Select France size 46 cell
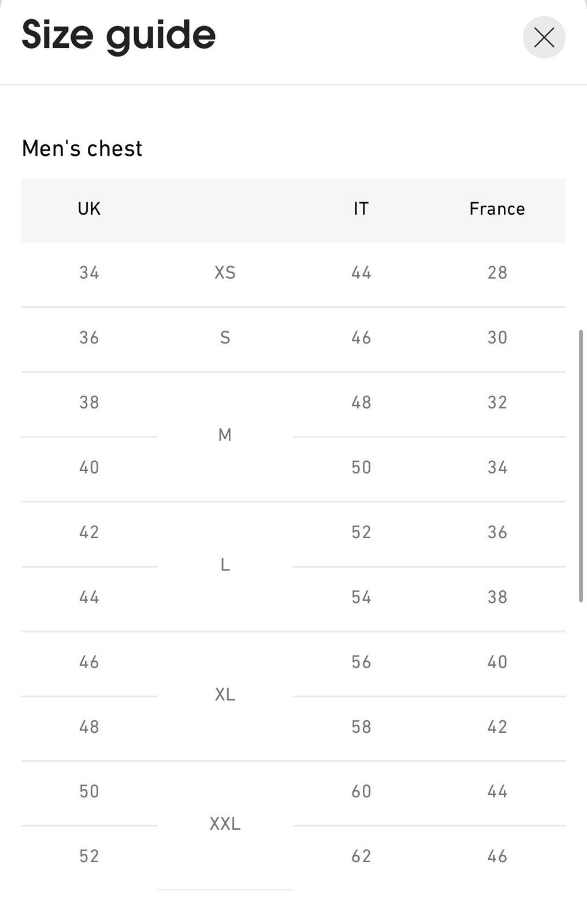This screenshot has width=587, height=924. pyautogui.click(x=497, y=856)
